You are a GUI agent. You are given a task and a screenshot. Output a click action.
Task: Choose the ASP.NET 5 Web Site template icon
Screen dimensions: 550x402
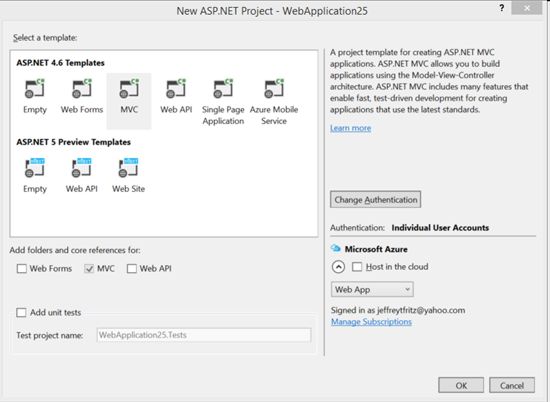tap(128, 168)
